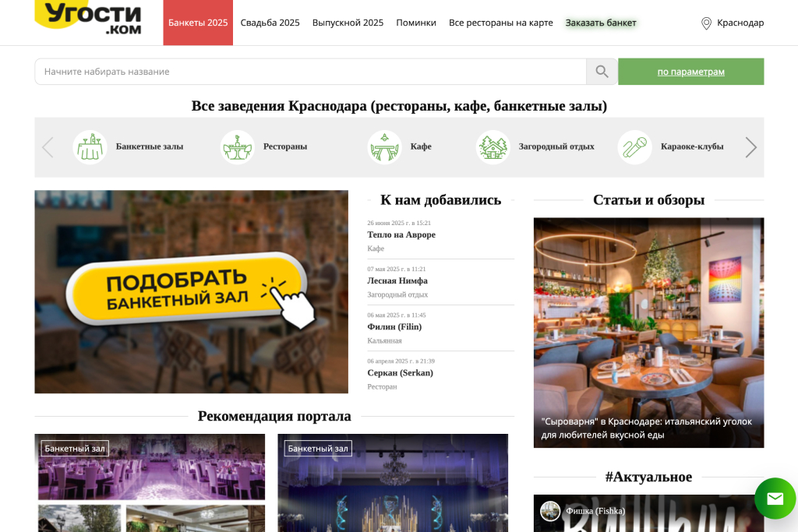798x532 pixels.
Task: Open the Загородный отдых house icon
Action: click(x=493, y=147)
